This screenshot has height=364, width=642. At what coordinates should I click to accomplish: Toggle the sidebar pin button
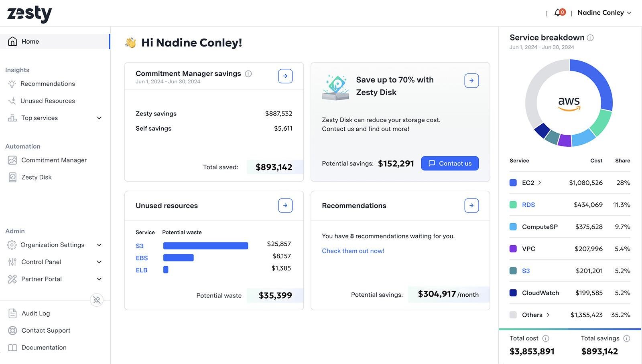click(x=97, y=300)
